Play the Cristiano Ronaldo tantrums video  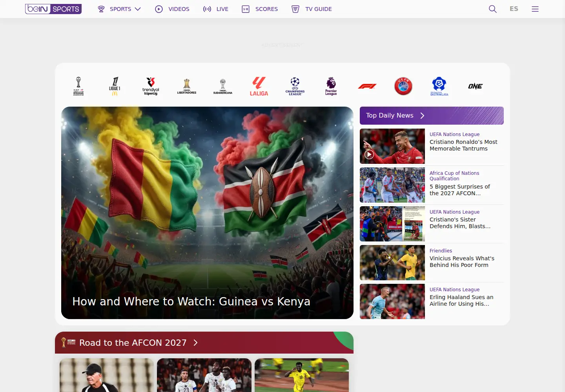(x=369, y=154)
